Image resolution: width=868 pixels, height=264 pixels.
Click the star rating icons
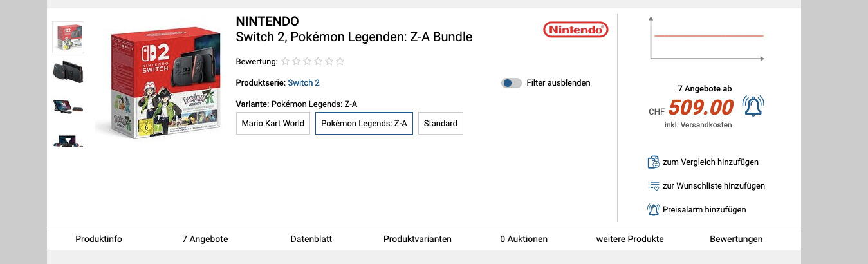(313, 62)
